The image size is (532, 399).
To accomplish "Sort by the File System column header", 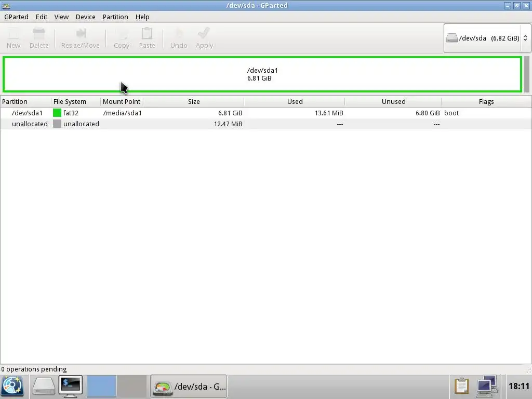I will (76, 101).
